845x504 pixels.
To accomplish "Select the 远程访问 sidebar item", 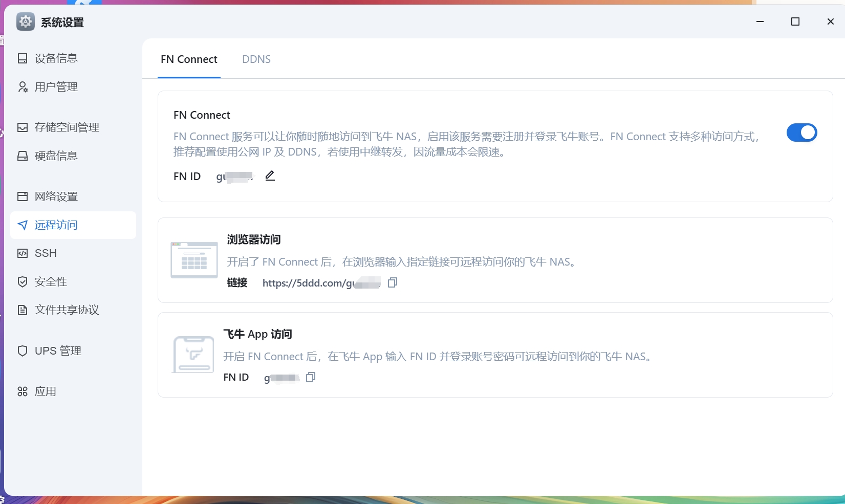I will [x=73, y=225].
